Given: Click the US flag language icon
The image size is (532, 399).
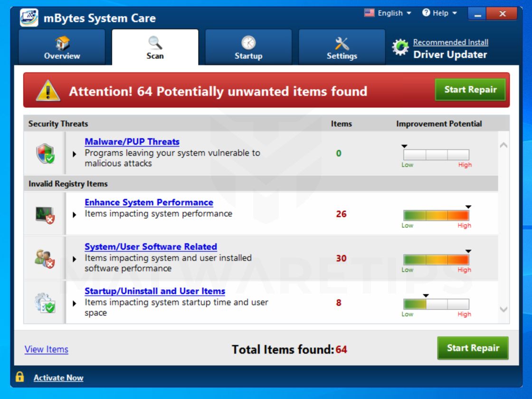Looking at the screenshot, I should click(369, 13).
